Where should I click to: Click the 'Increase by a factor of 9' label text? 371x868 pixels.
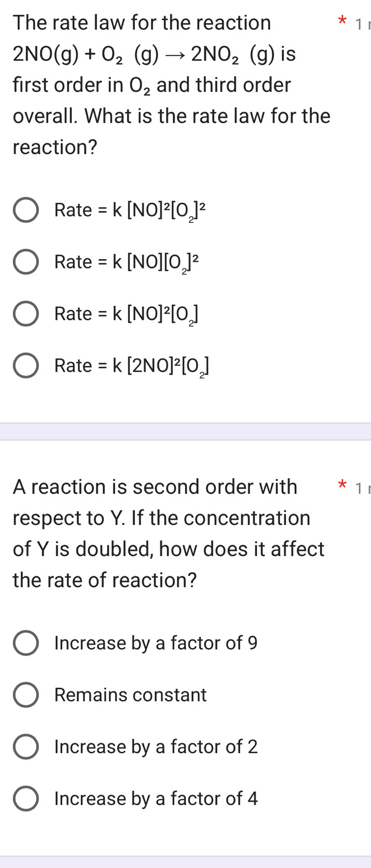pos(156,643)
